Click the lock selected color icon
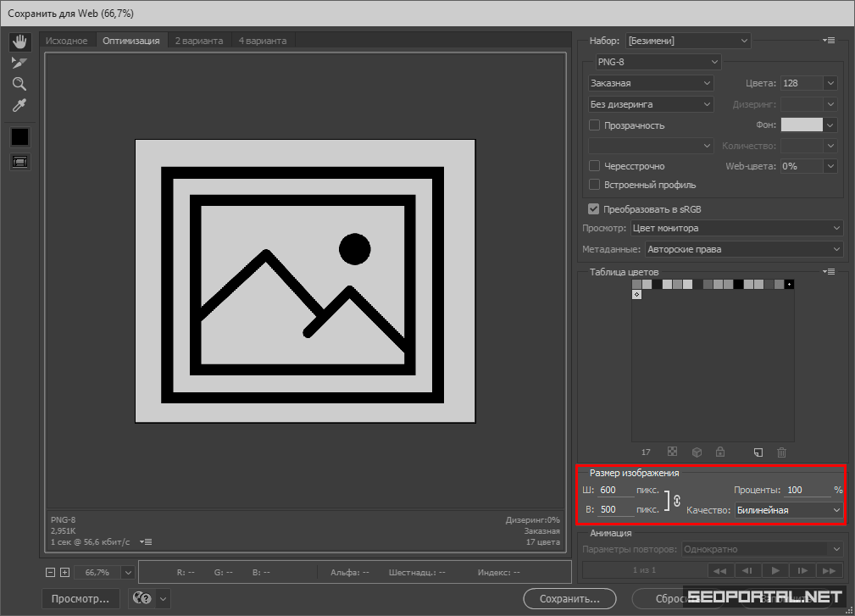This screenshot has height=616, width=855. click(x=720, y=452)
